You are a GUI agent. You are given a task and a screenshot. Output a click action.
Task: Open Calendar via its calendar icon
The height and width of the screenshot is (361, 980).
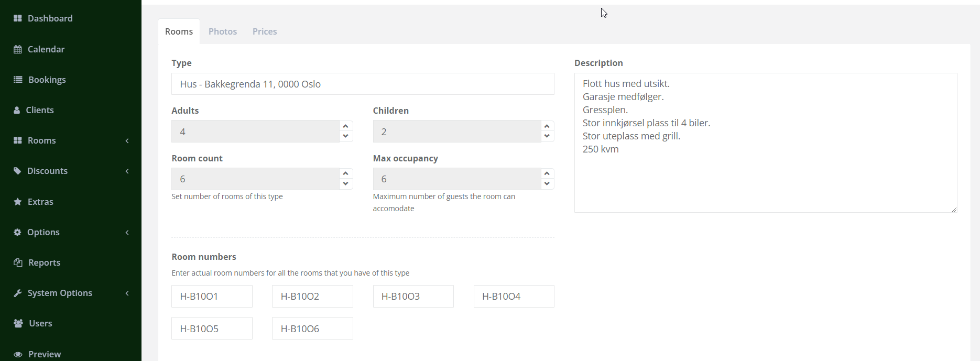pyautogui.click(x=18, y=49)
